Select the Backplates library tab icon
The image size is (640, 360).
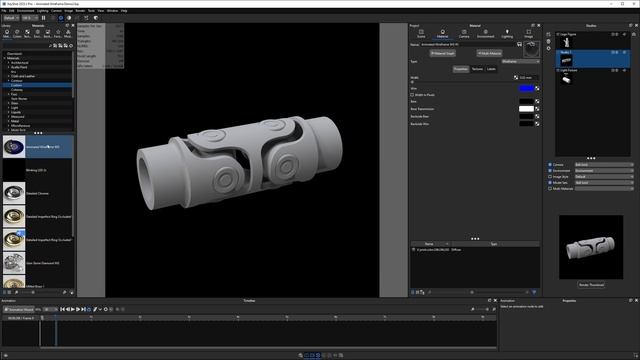tap(47, 33)
